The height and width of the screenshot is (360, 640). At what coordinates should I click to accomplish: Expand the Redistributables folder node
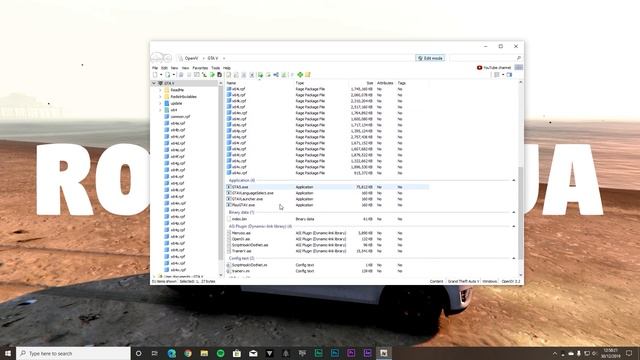(x=160, y=97)
